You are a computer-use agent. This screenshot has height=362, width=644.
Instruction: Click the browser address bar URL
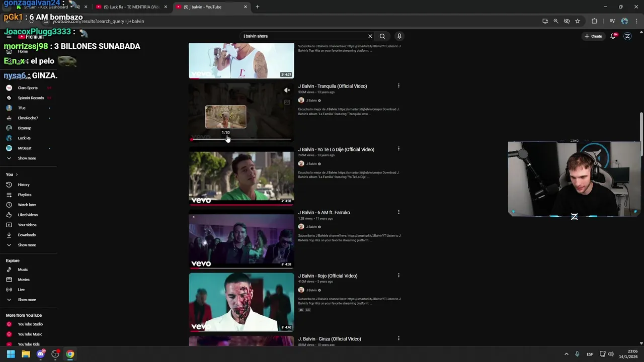point(98,21)
